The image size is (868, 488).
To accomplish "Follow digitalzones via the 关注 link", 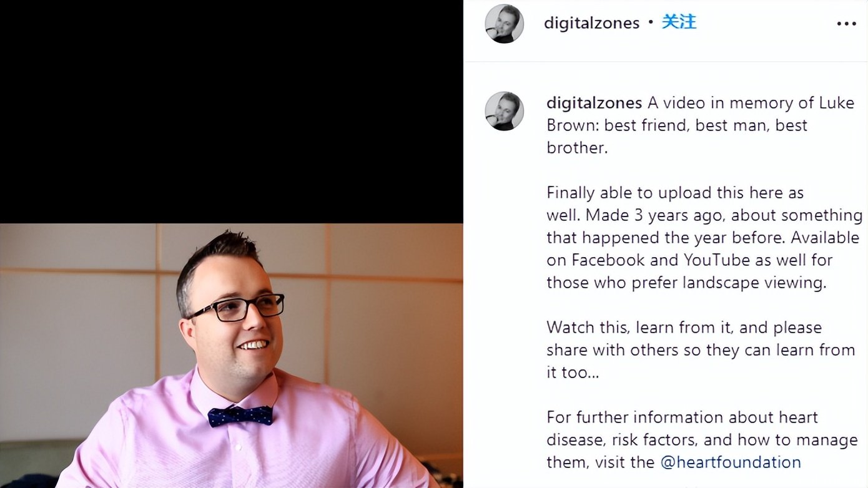I will coord(679,22).
